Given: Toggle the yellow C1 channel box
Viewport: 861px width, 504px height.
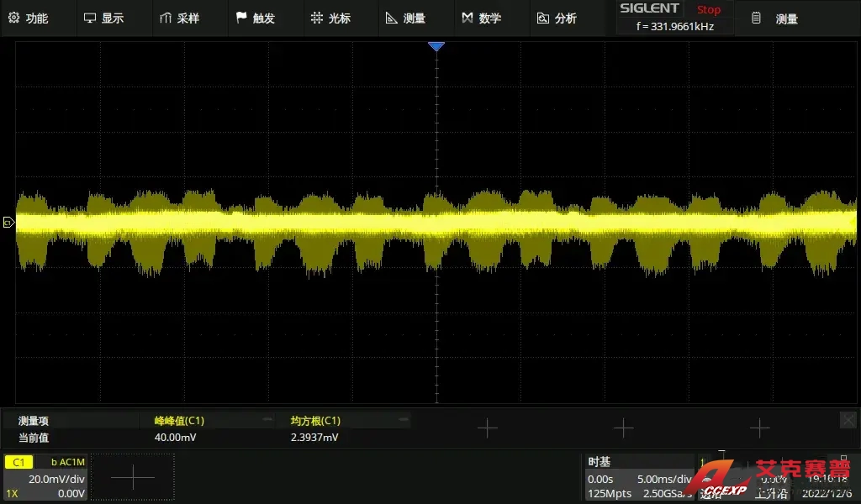Looking at the screenshot, I should click(x=45, y=477).
